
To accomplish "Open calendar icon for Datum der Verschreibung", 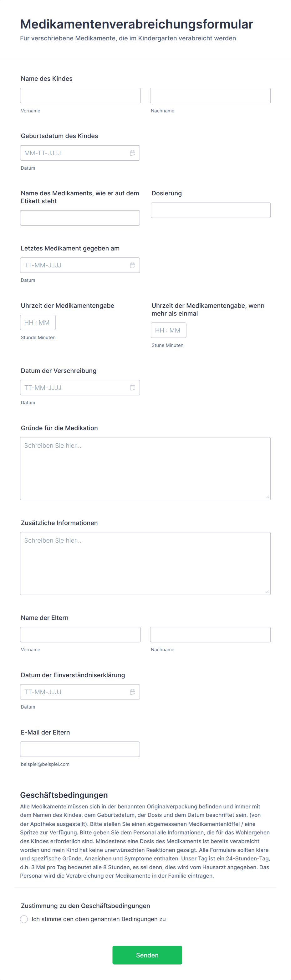I will point(132,388).
